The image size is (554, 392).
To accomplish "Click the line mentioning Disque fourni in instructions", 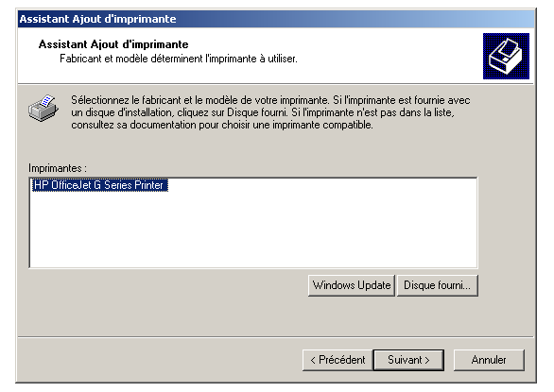I will [x=263, y=112].
